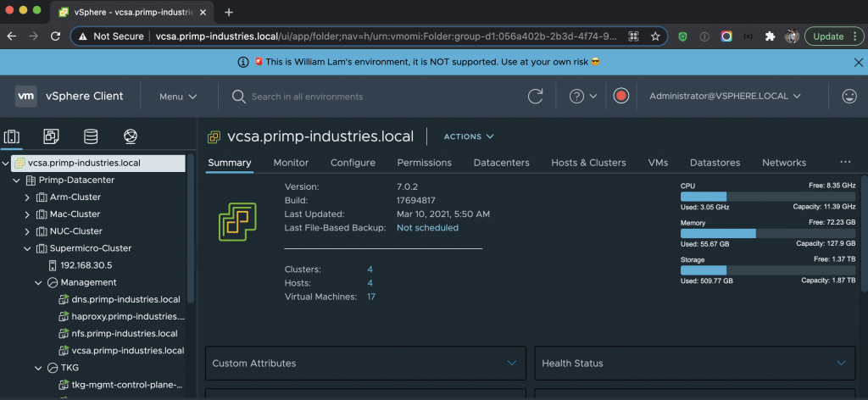Click the Memory usage bar

pos(767,233)
